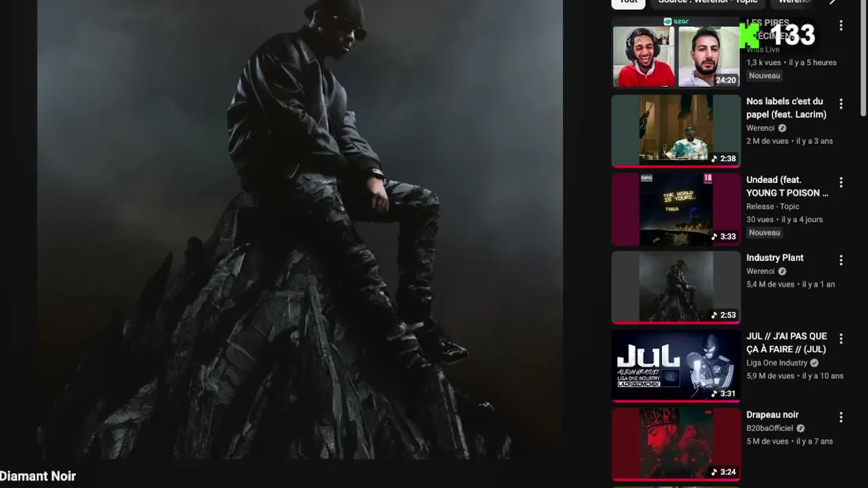Click '1,3 k vues • il y a 5 heures'
Screen dimensions: 868x488
[791, 62]
